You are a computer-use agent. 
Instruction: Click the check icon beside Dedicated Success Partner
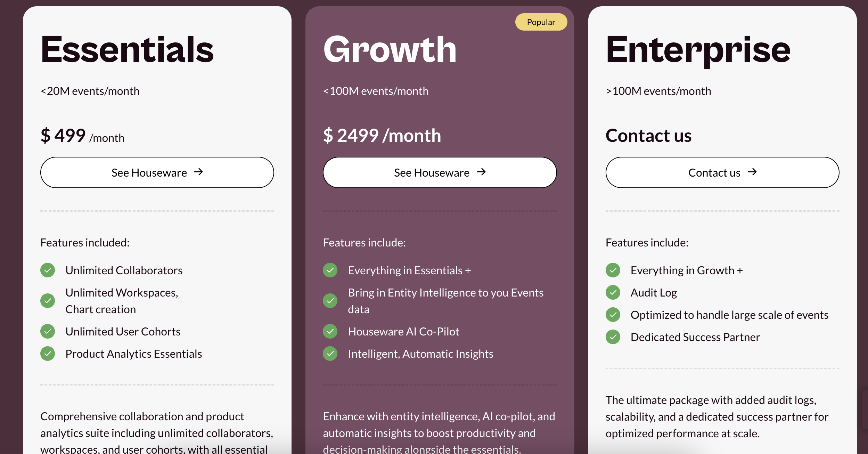point(613,337)
